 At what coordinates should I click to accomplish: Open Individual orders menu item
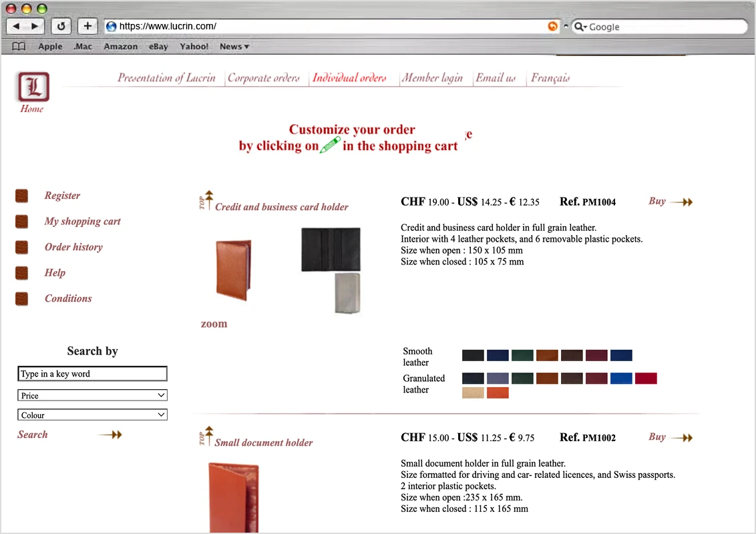[349, 77]
